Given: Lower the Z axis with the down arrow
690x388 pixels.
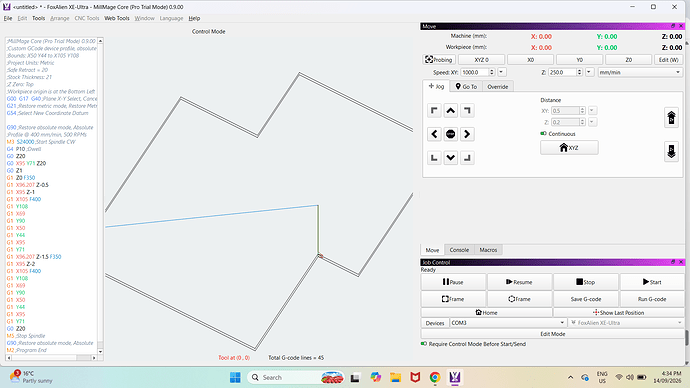Looking at the screenshot, I should [x=671, y=151].
